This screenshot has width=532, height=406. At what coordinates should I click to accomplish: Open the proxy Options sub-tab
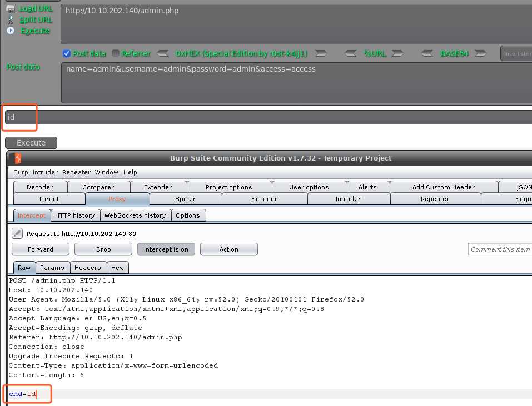[188, 215]
